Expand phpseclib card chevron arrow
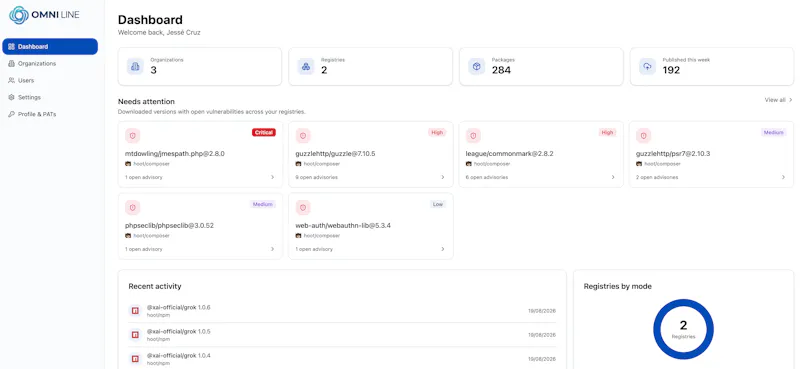This screenshot has height=369, width=800. [272, 249]
